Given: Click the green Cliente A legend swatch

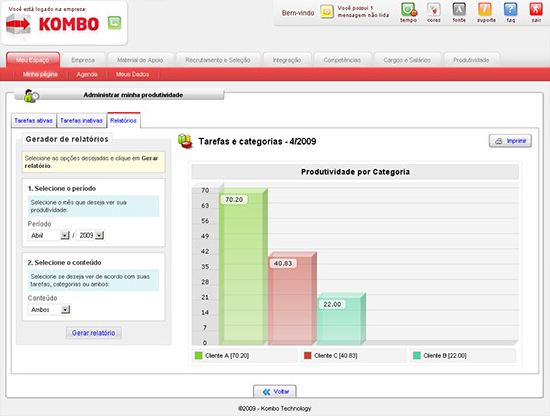Looking at the screenshot, I should 199,356.
